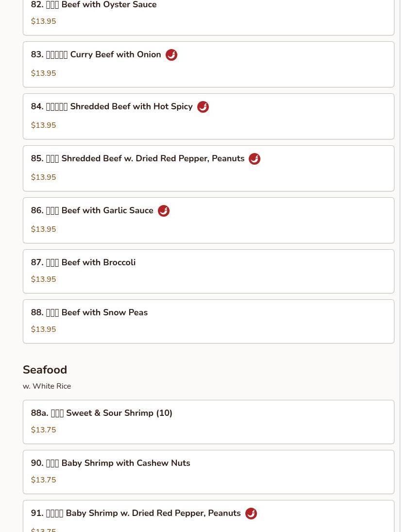Choose 84 Shredded Beef with Hot Spicy
Image resolution: width=410 pixels, height=532 pixels.
tap(208, 117)
